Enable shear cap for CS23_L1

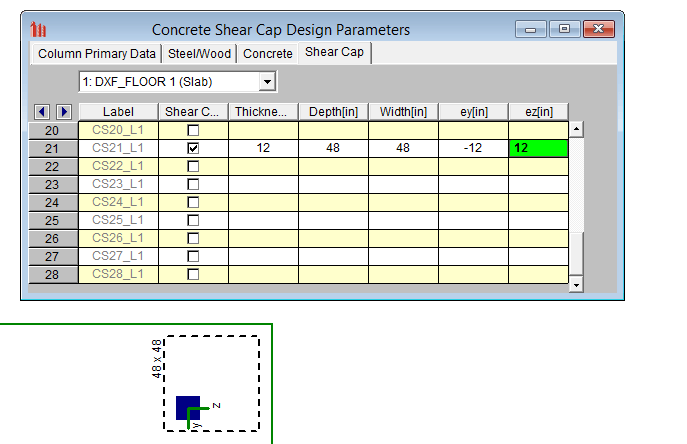(193, 184)
